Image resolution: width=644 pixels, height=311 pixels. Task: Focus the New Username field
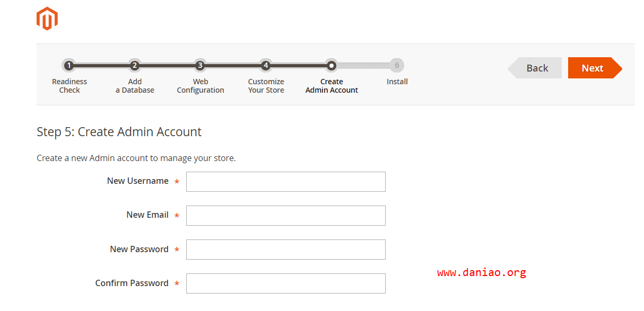[285, 182]
